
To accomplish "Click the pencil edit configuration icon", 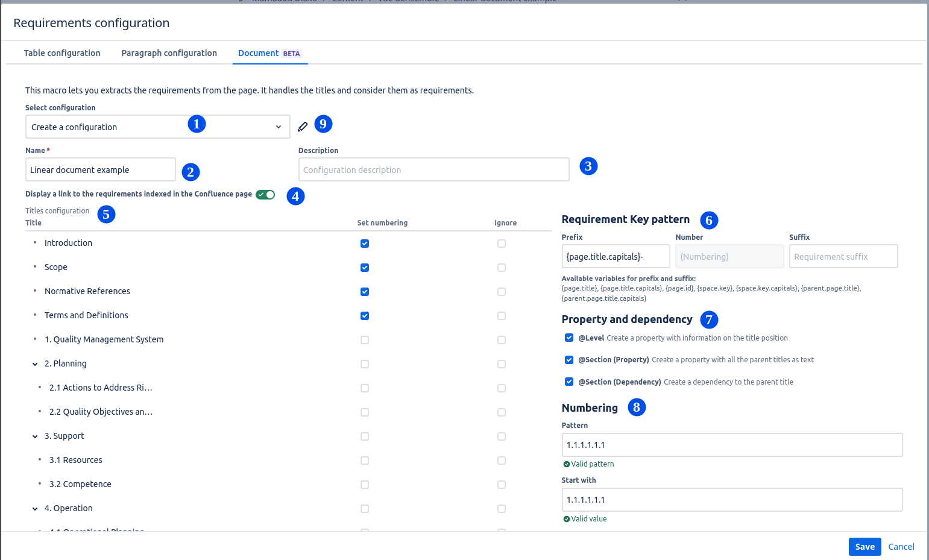I will (x=303, y=127).
